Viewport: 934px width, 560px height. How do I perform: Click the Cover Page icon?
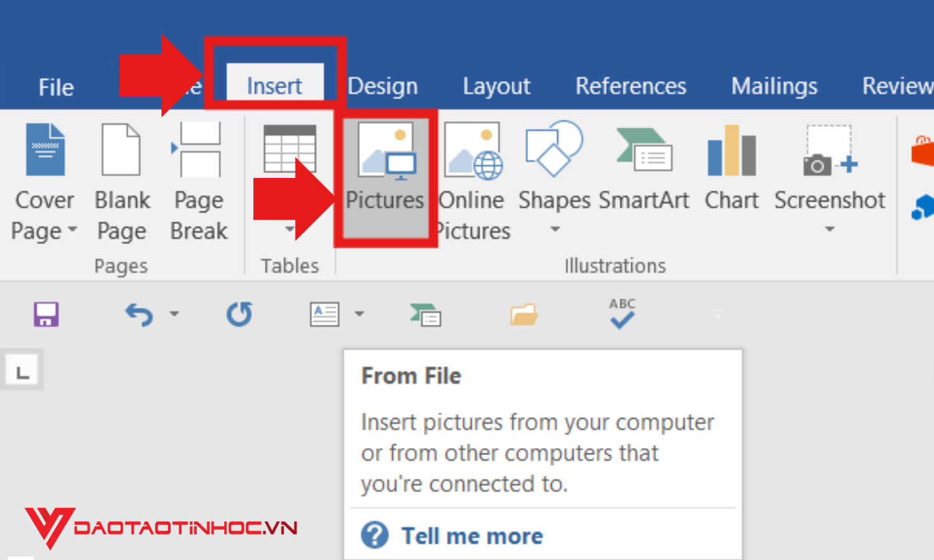(45, 151)
